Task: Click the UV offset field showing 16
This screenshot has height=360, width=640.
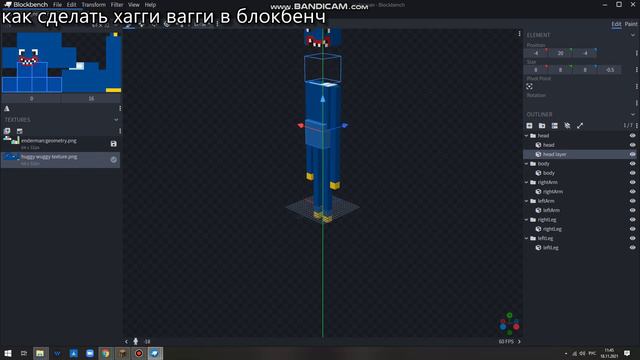Action: 91,98
